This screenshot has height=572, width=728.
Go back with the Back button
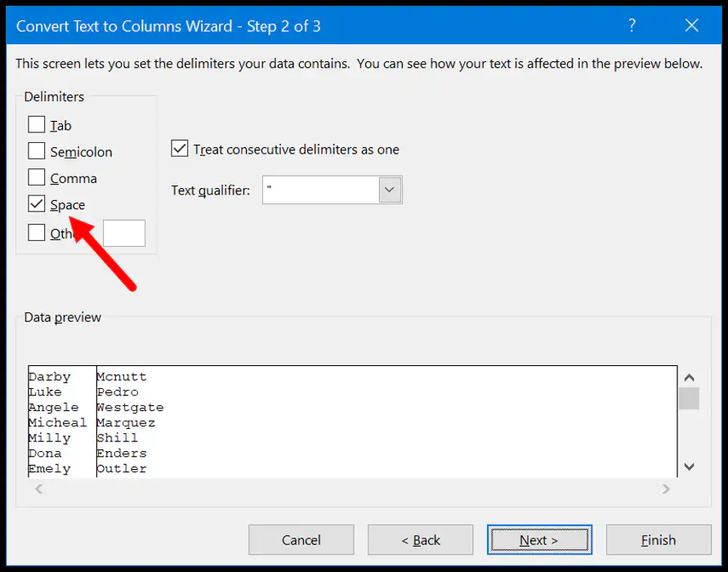tap(420, 540)
